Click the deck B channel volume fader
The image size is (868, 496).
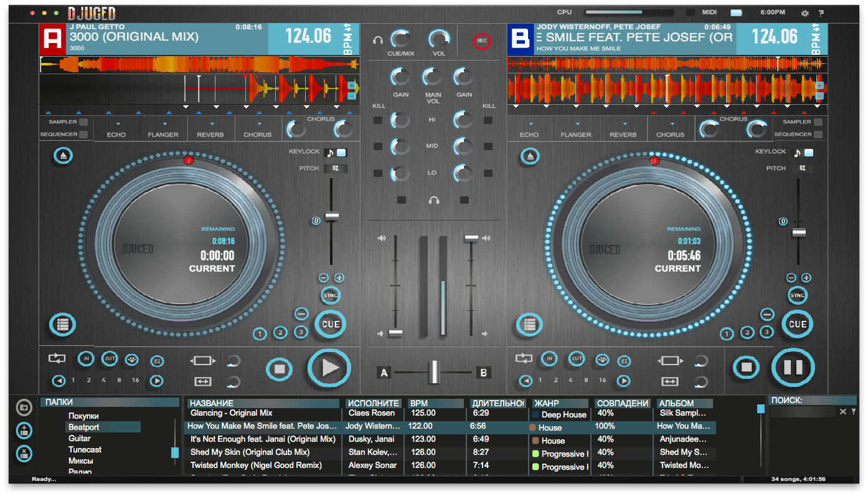[471, 238]
